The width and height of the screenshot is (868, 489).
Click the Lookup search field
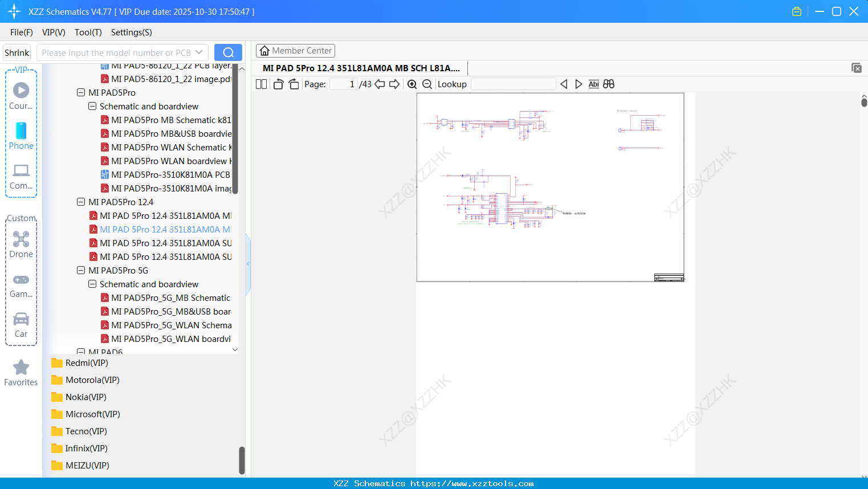click(x=513, y=84)
